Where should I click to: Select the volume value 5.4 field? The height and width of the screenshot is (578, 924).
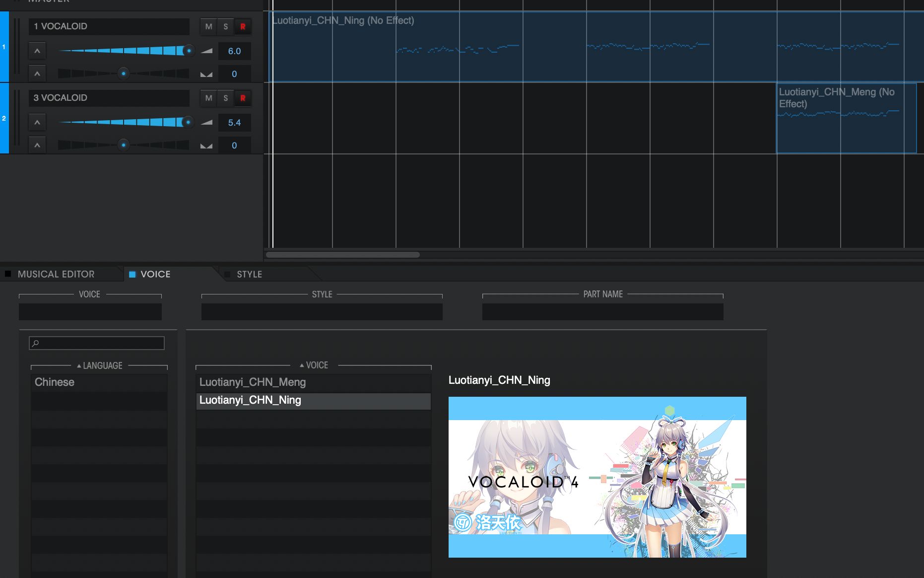(x=234, y=123)
